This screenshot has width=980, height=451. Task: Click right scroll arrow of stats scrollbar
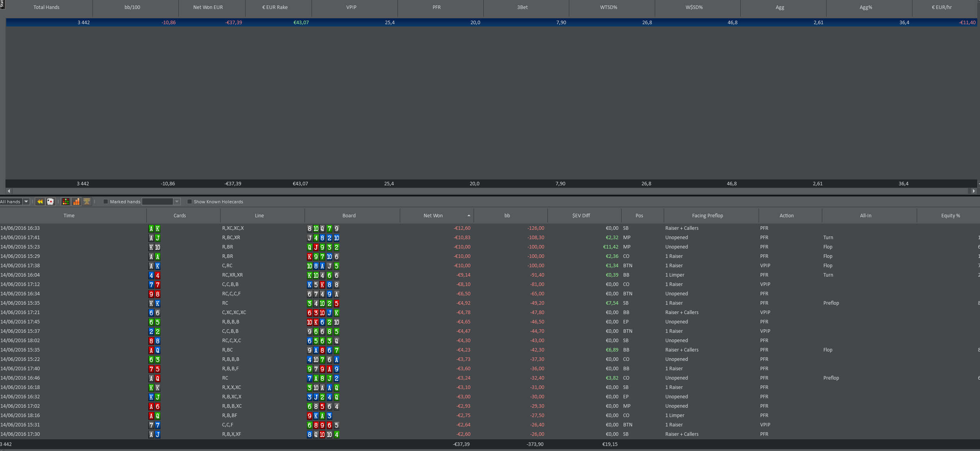coord(974,191)
